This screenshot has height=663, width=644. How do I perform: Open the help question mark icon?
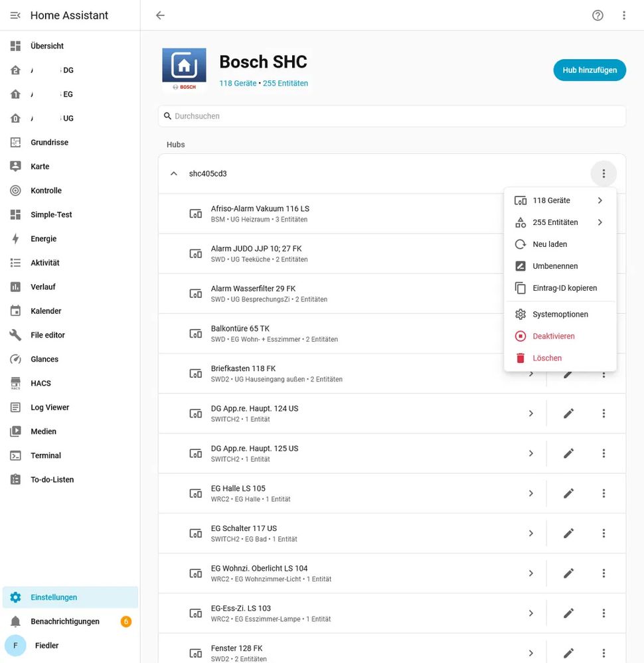[x=598, y=15]
